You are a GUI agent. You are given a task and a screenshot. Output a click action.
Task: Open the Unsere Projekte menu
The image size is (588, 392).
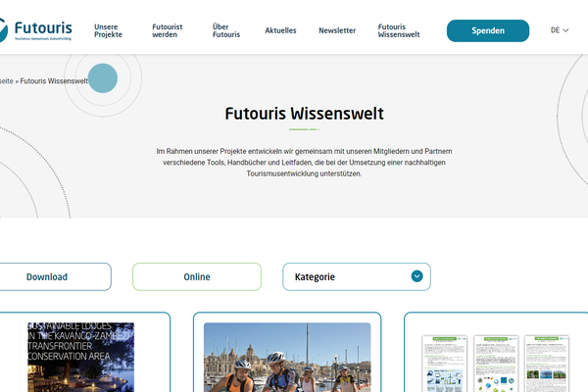tap(108, 30)
